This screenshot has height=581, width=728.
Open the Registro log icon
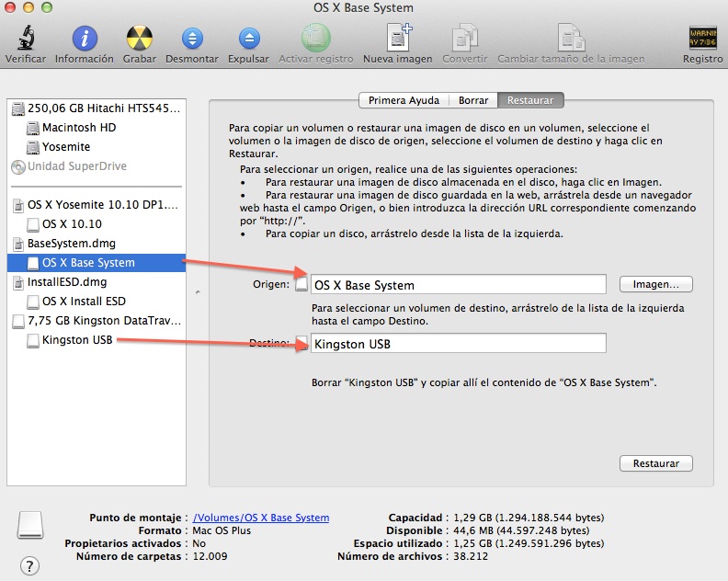coord(702,38)
